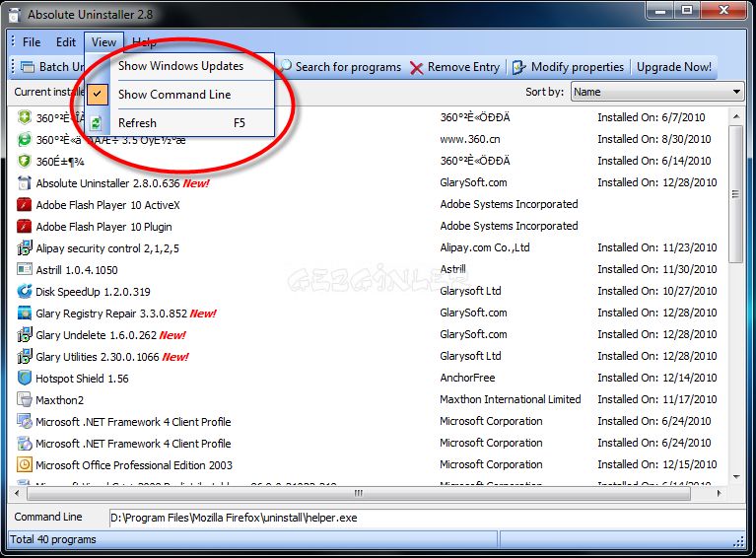This screenshot has height=558, width=756.
Task: Open the Help menu
Action: (x=144, y=42)
